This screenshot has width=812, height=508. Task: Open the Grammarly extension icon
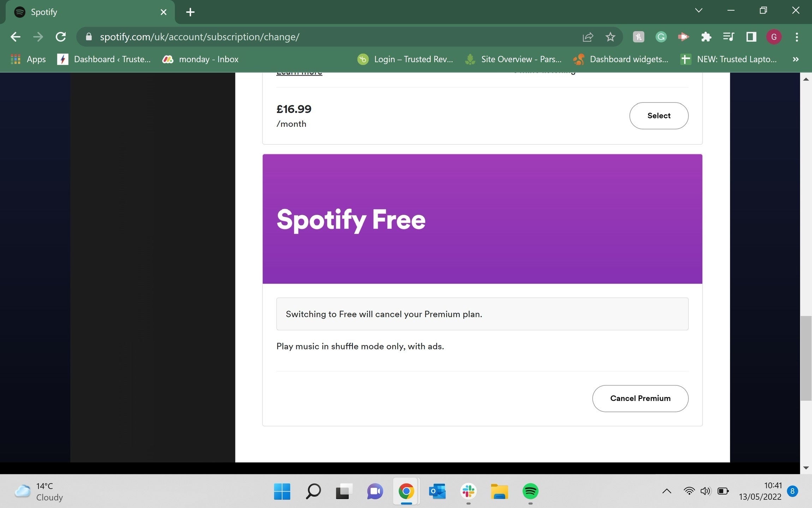[x=661, y=37]
